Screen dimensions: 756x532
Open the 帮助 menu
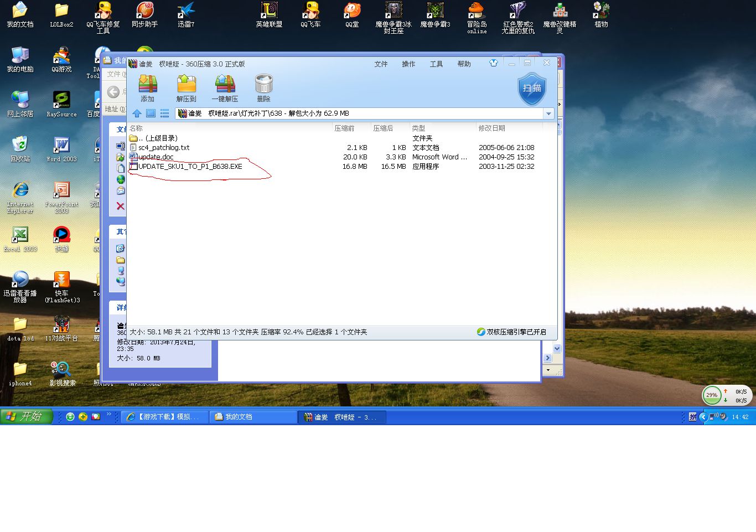[x=464, y=64]
